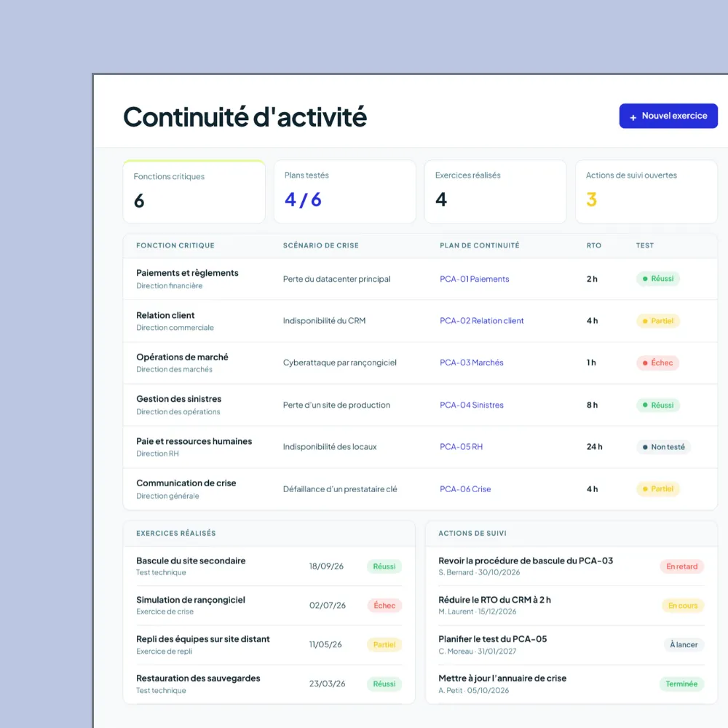This screenshot has height=728, width=728.
Task: Select the Gestion des sinistres function name
Action: [x=179, y=399]
